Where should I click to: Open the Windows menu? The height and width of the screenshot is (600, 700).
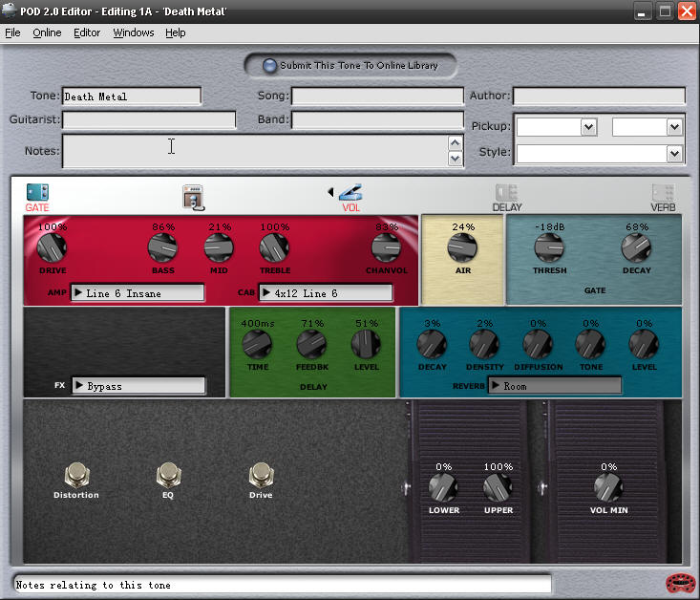click(x=134, y=32)
